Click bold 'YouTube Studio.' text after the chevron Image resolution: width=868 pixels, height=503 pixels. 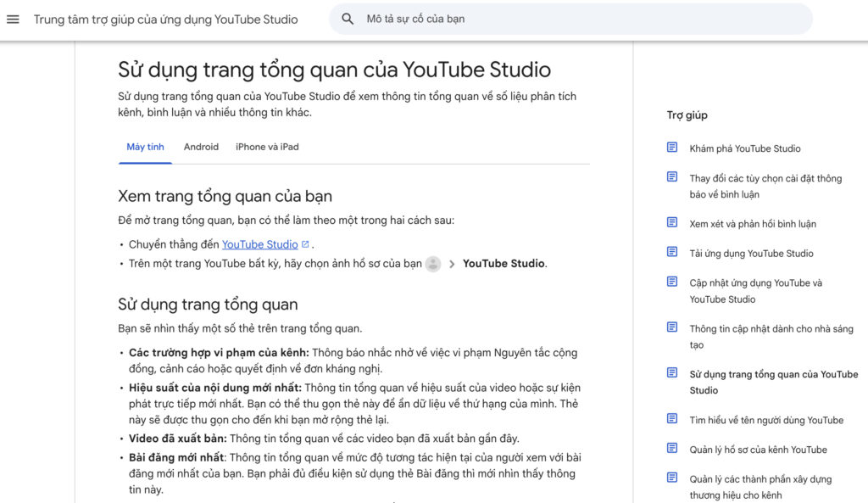click(x=505, y=264)
